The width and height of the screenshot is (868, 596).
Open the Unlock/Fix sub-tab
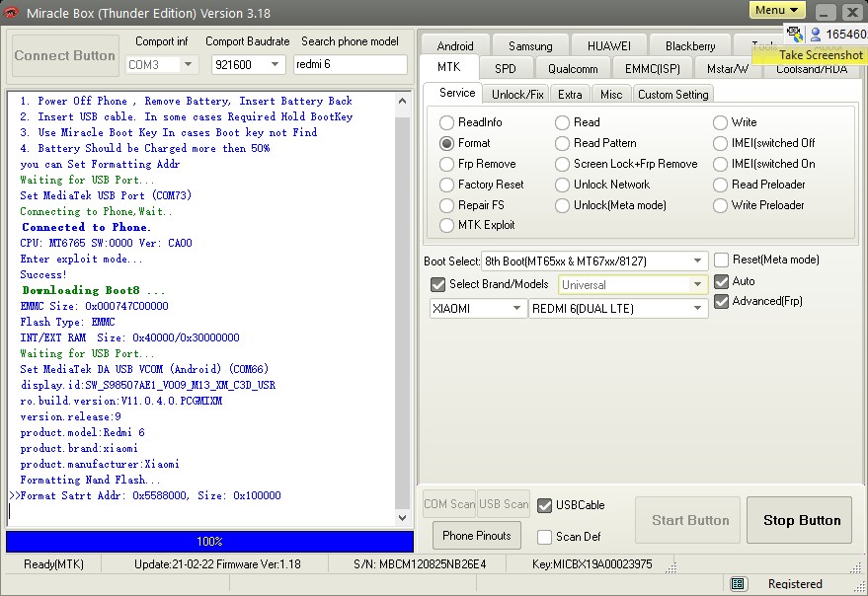(x=517, y=94)
